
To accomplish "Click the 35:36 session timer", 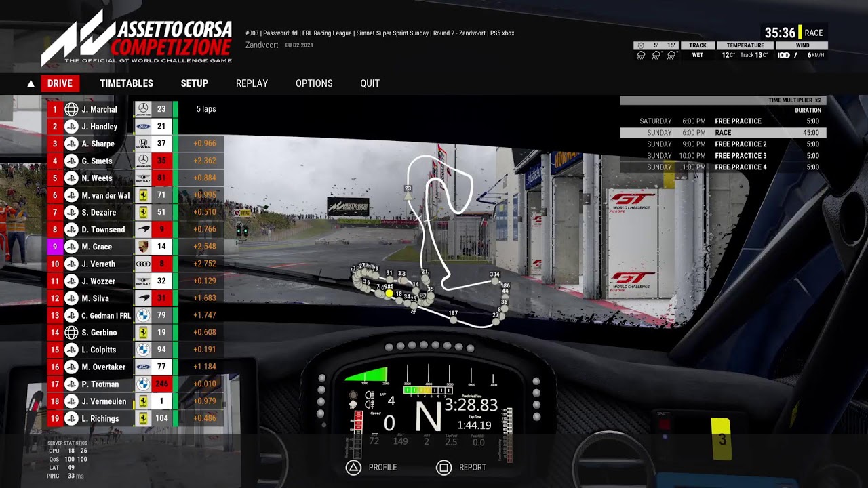I will coord(780,33).
